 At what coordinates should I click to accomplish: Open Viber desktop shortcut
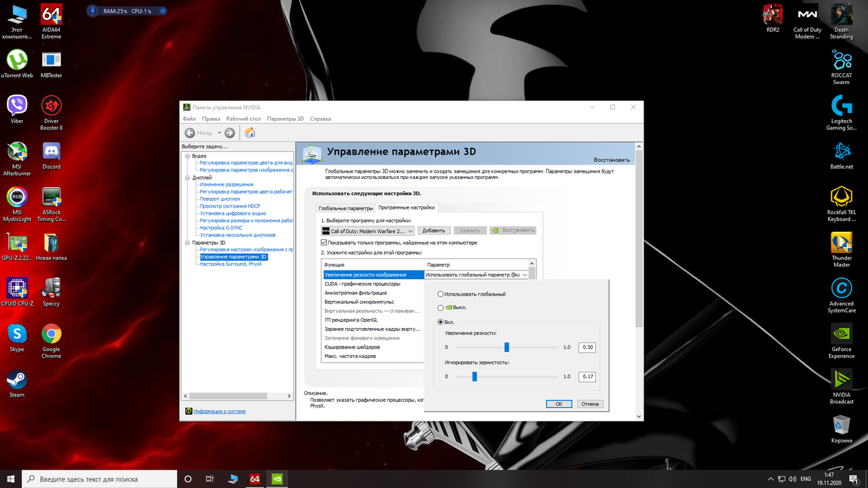point(17,108)
